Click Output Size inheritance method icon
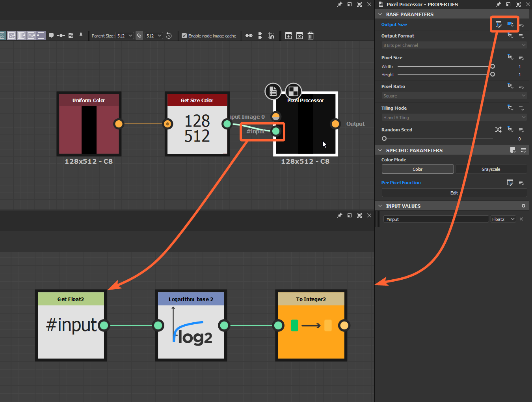Image resolution: width=532 pixels, height=402 pixels. click(x=510, y=24)
